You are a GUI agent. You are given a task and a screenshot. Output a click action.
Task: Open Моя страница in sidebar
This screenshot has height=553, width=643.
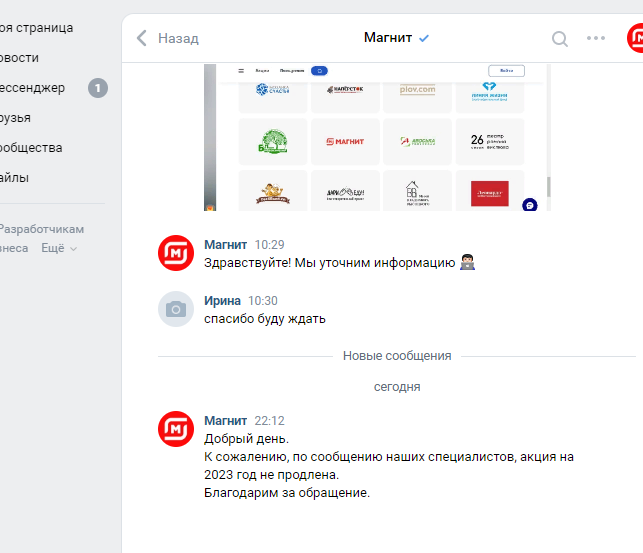36,28
